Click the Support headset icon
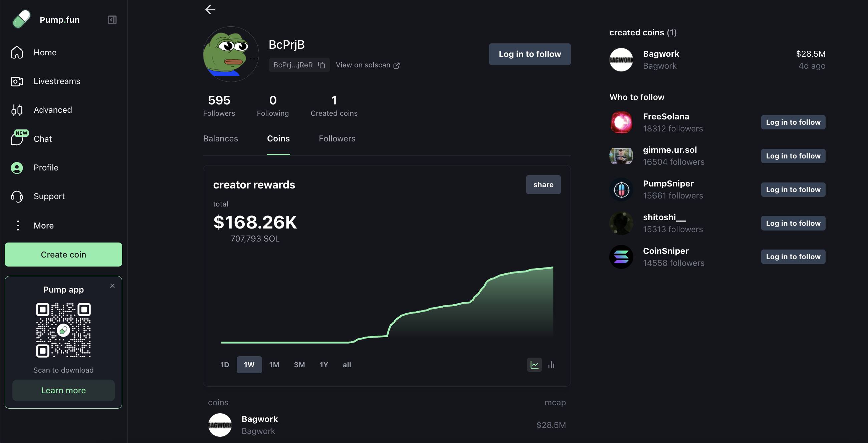The height and width of the screenshot is (443, 868). tap(17, 196)
